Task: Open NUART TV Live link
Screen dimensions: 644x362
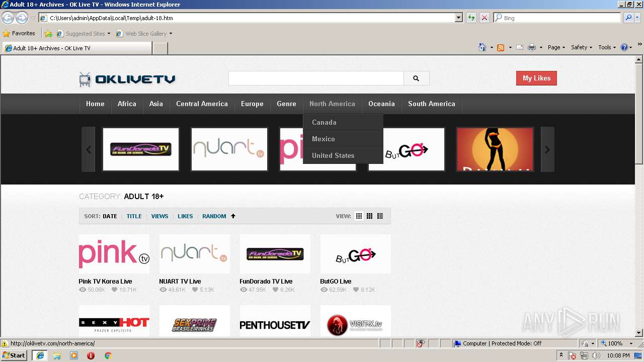Action: click(x=180, y=282)
